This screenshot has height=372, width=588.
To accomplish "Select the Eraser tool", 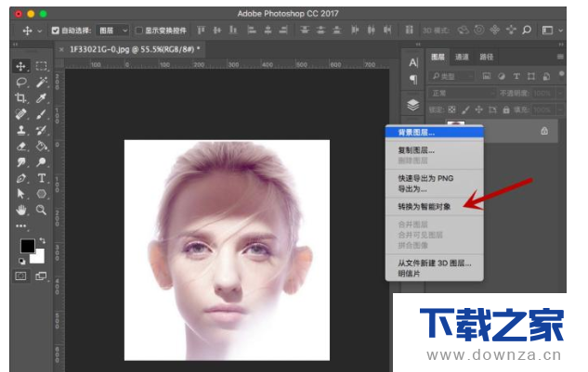I will click(x=21, y=146).
